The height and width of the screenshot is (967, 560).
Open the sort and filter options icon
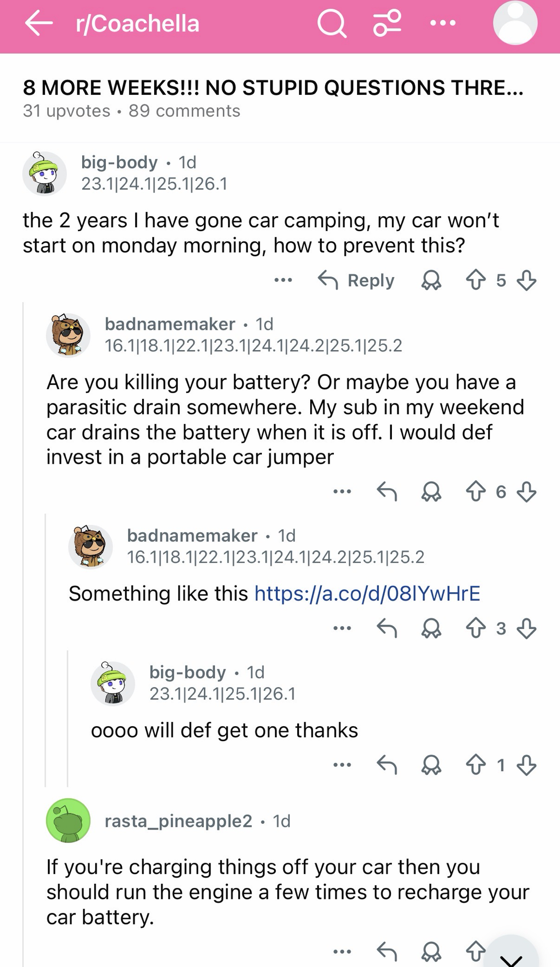387,23
